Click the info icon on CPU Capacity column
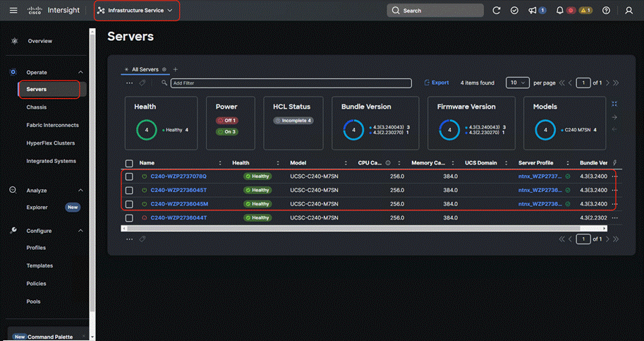This screenshot has width=644, height=341. click(388, 163)
